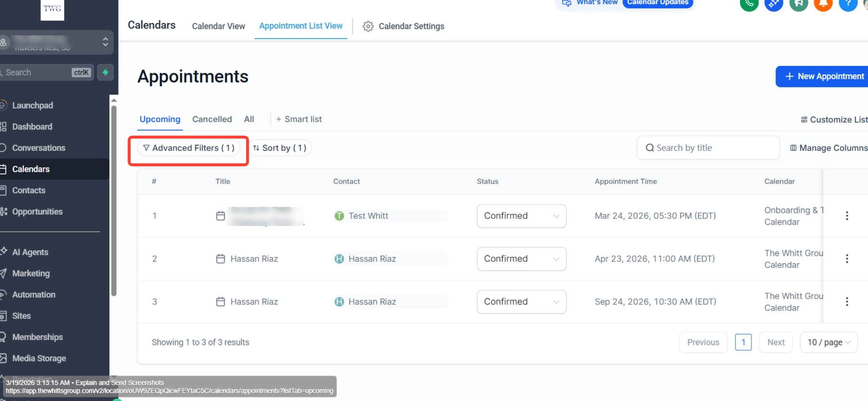Show the All appointments tab

(x=249, y=119)
